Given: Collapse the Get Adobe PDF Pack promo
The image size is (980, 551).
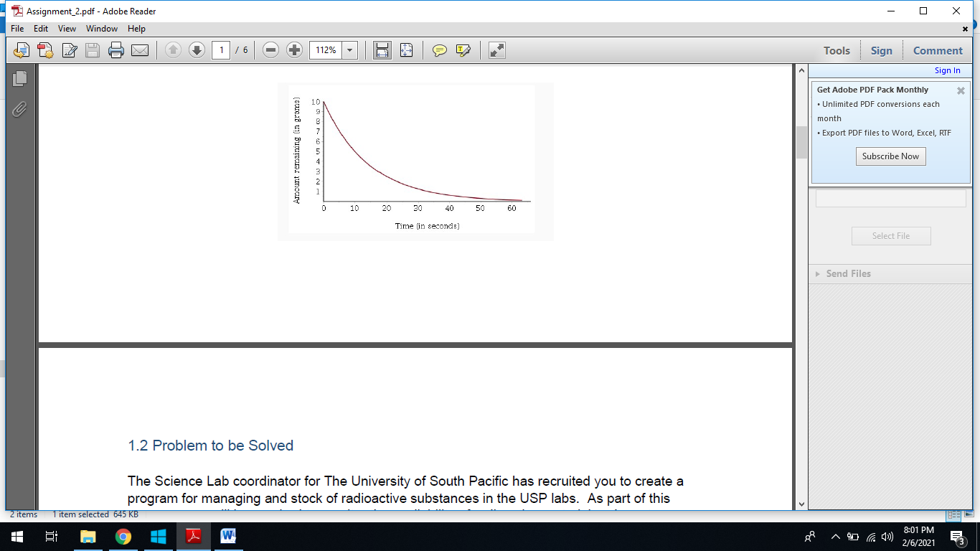Looking at the screenshot, I should click(x=961, y=90).
